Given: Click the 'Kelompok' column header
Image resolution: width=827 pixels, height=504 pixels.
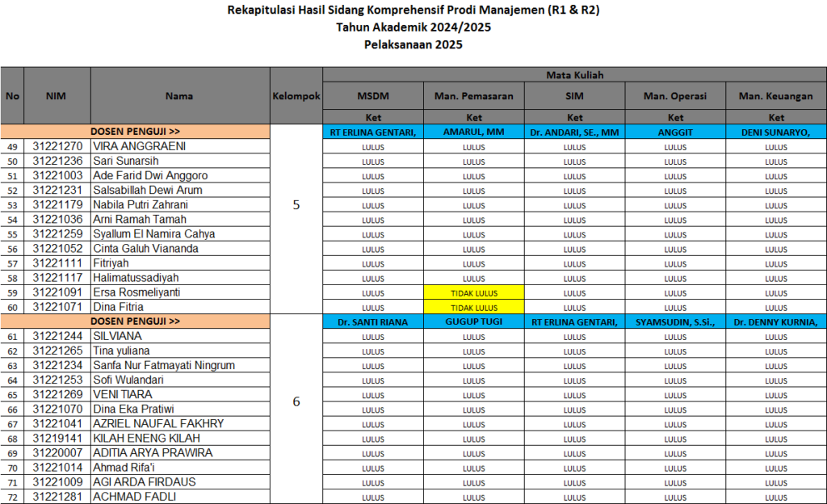Looking at the screenshot, I should (x=296, y=96).
